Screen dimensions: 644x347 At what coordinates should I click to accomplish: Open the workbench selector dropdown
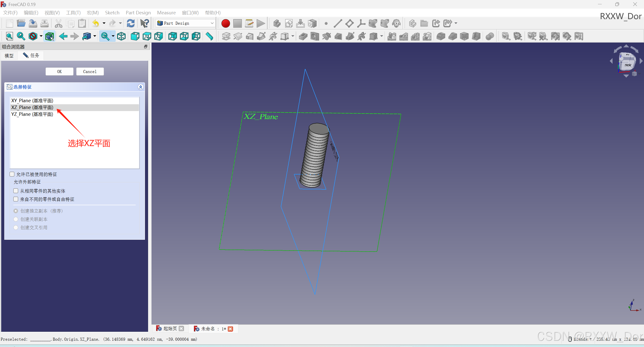click(x=212, y=23)
